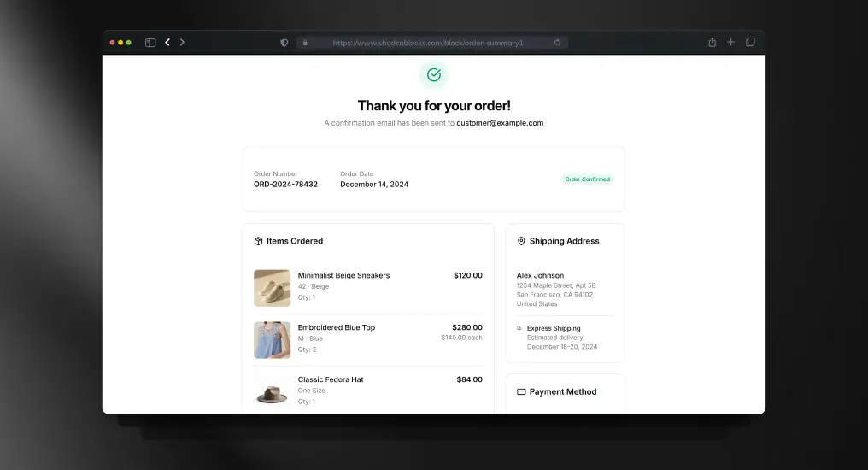Screen dimensions: 868x470
Task: Click the $84.00 price
Action: coord(469,379)
